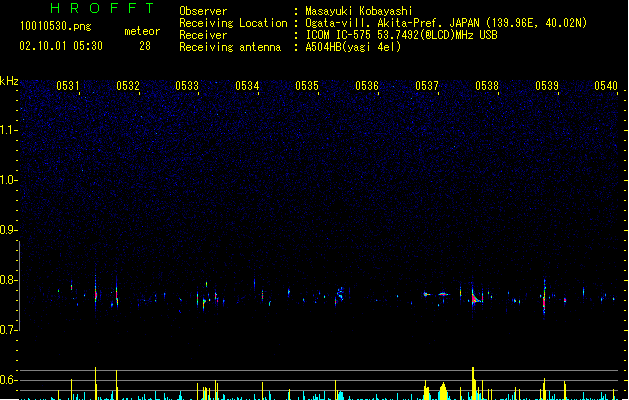Click the 0532 time marker
This screenshot has height=400, width=629.
[128, 86]
